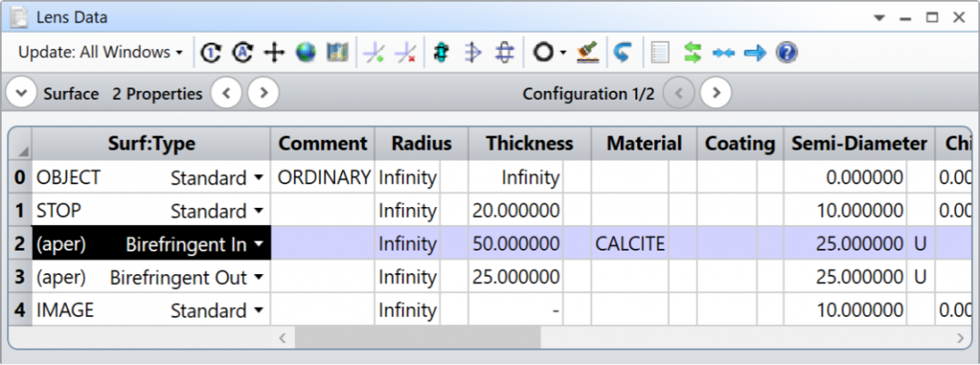Open the Update: All Windows dropdown
Viewport: 980px width, 365px height.
[x=100, y=53]
